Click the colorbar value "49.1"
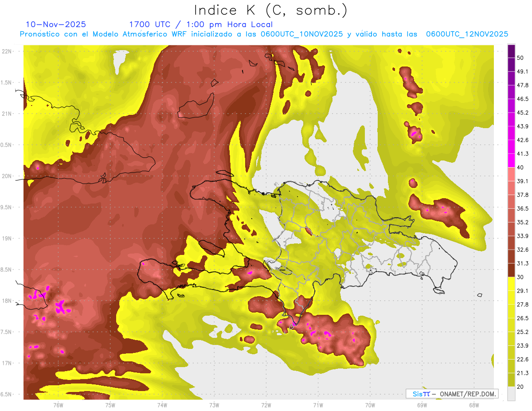This screenshot has height=411, width=532. 523,71
